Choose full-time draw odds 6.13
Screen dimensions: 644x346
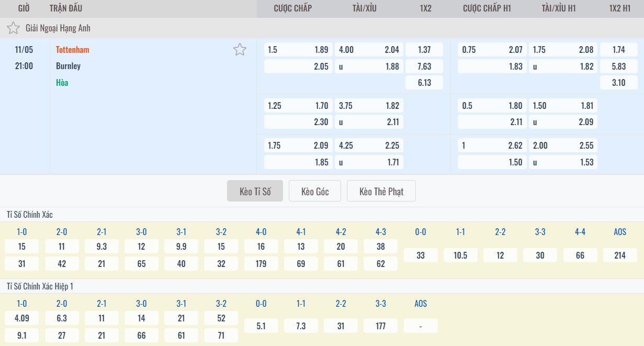424,83
